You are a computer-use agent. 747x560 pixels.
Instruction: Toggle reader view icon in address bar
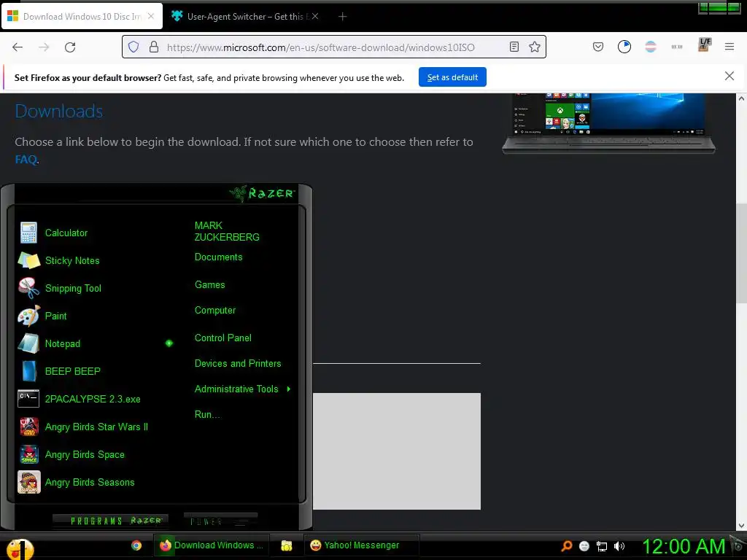[x=514, y=47]
